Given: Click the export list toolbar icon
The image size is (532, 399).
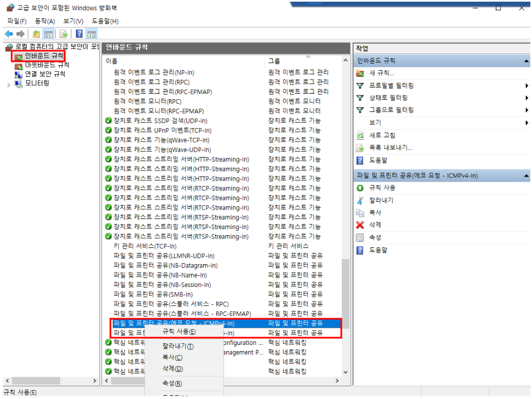Looking at the screenshot, I should (64, 34).
